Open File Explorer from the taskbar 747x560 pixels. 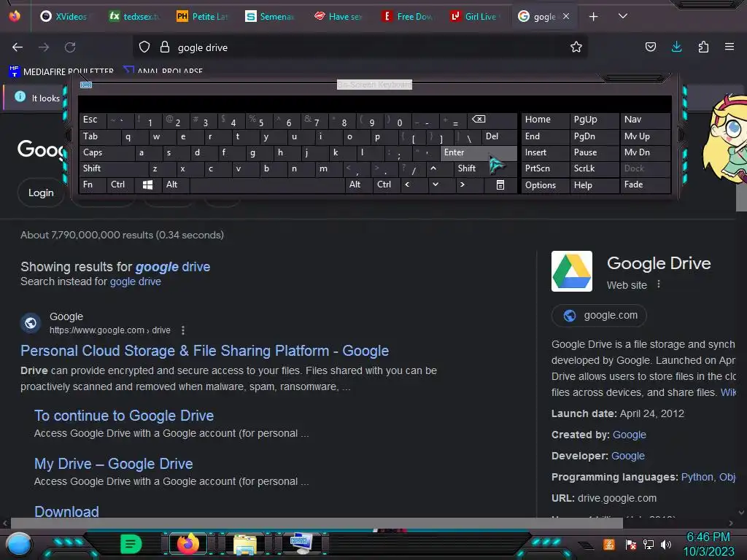245,544
